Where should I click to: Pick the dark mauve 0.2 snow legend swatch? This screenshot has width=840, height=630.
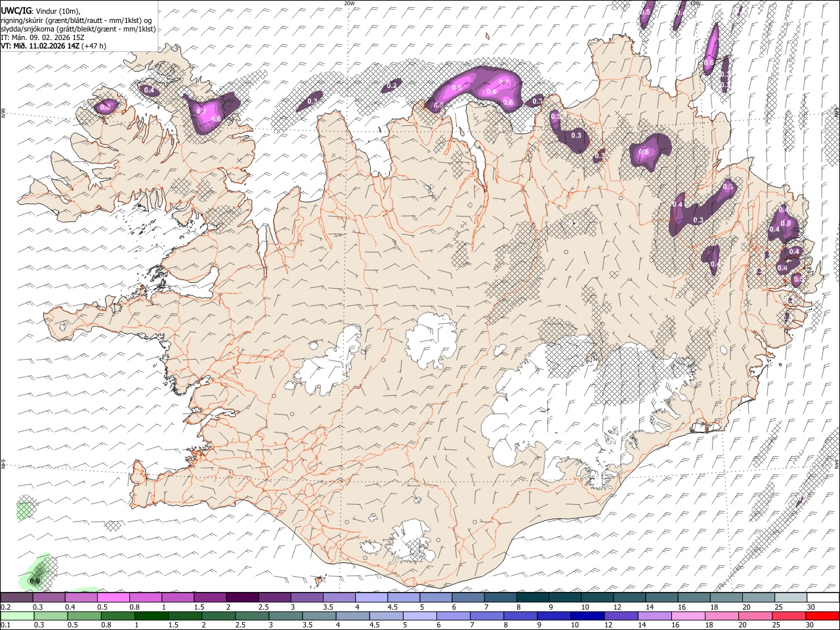(x=16, y=597)
